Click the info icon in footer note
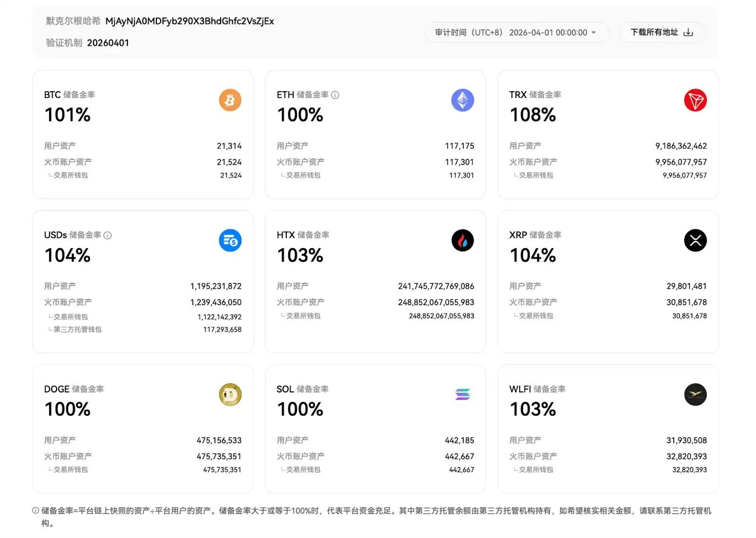The width and height of the screenshot is (756, 538). 35,511
